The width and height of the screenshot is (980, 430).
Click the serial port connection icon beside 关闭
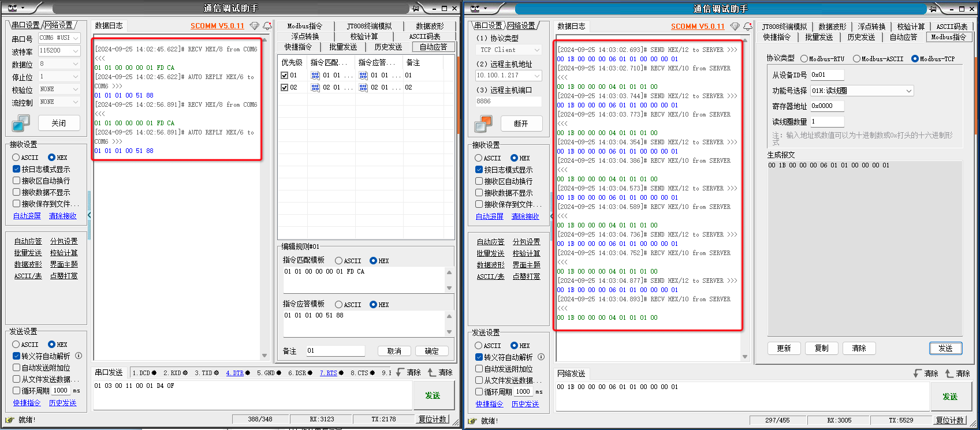21,123
